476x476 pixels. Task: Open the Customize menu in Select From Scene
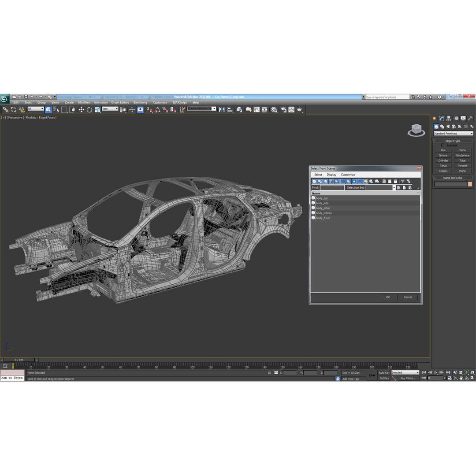tap(348, 175)
